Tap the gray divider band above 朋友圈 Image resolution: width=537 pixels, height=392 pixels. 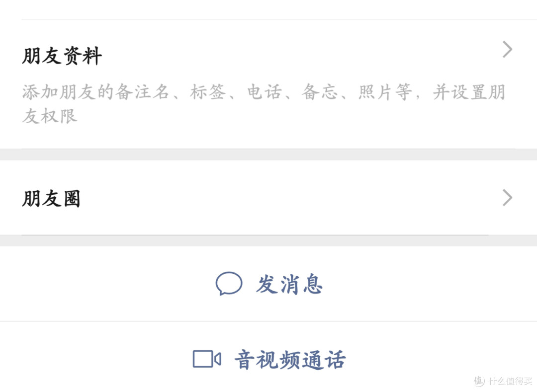click(268, 155)
